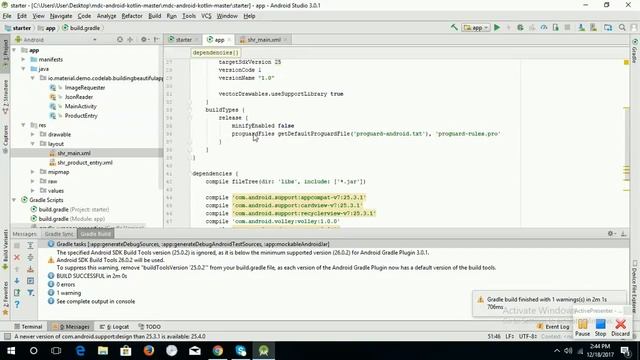The width and height of the screenshot is (640, 360).
Task: Open Firefox from the Windows taskbar
Action: [x=149, y=351]
